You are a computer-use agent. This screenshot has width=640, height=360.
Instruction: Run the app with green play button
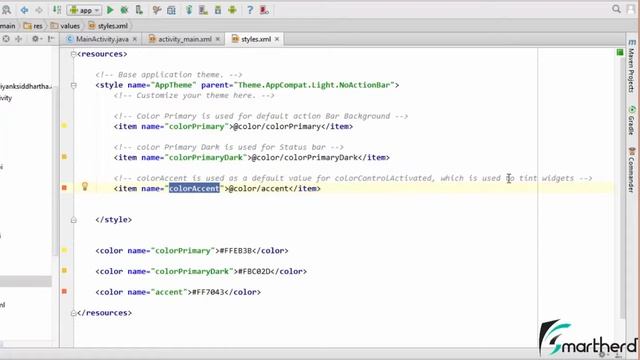click(x=110, y=10)
